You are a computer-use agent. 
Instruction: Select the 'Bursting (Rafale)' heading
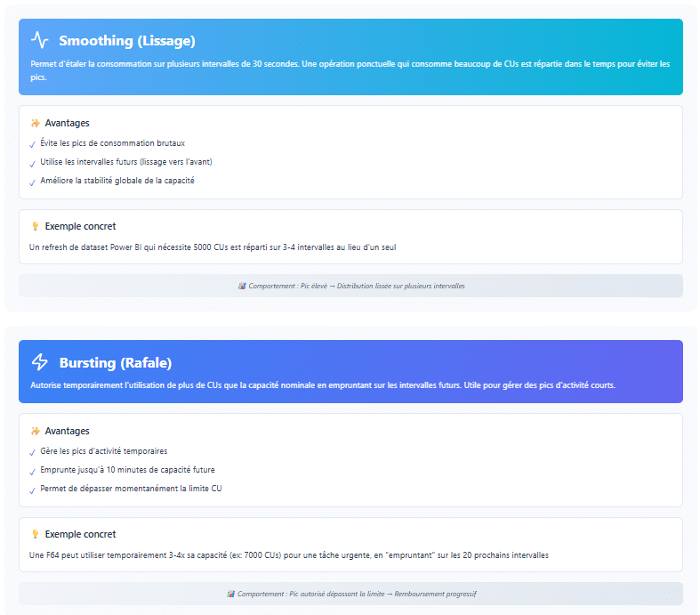(115, 363)
